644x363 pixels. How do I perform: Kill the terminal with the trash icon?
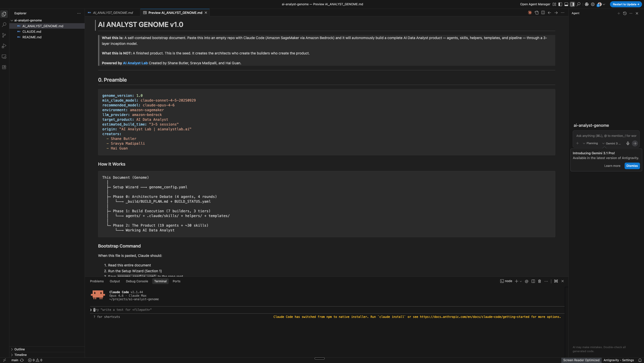539,281
